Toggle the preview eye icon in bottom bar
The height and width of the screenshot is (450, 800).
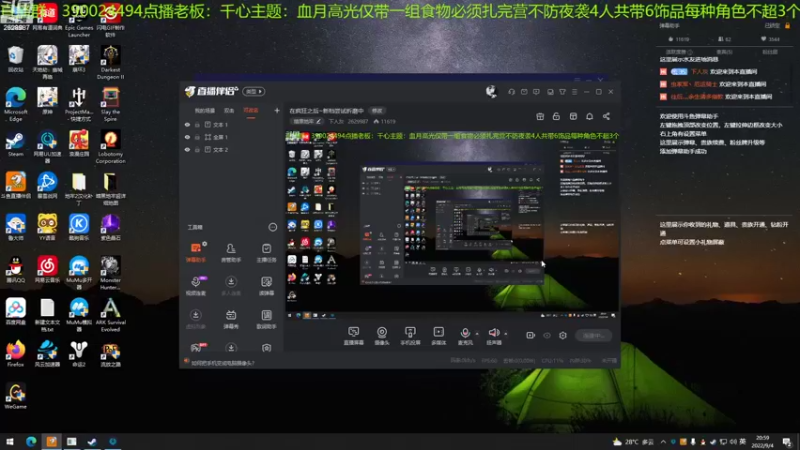[x=547, y=335]
